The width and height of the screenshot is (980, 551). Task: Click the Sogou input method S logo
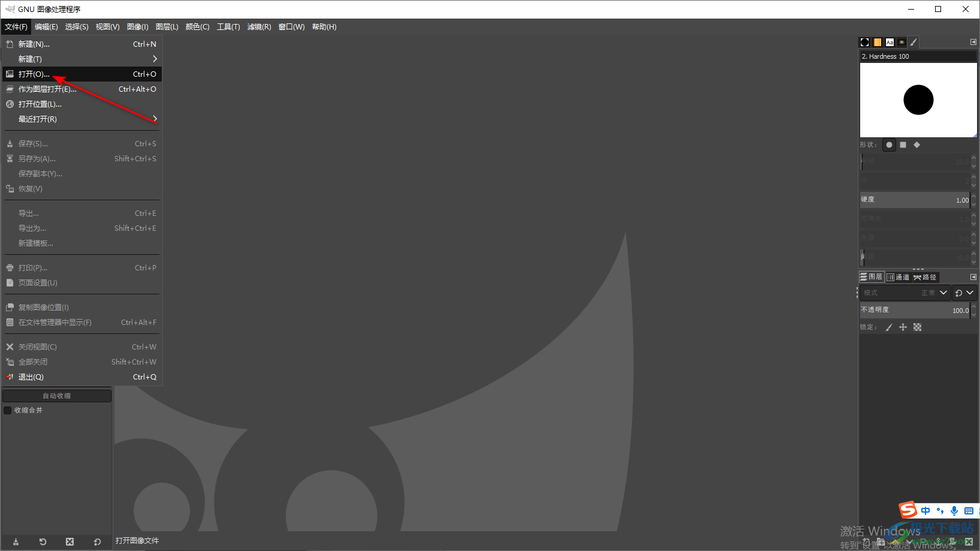(x=908, y=510)
